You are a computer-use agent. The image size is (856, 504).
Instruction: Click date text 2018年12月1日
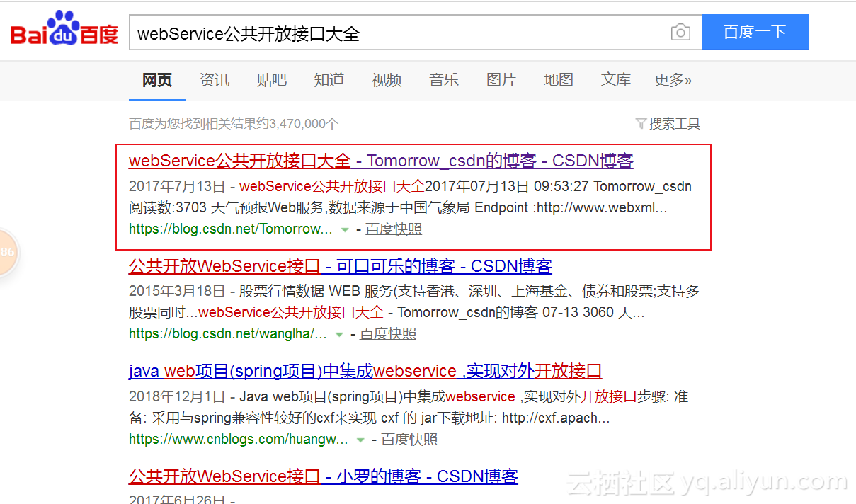(x=177, y=396)
